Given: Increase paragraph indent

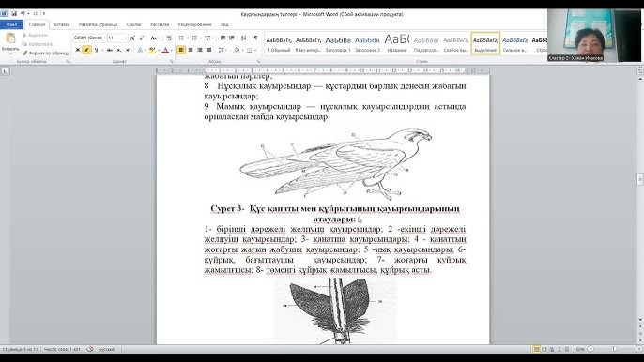Looking at the screenshot, I should (x=232, y=38).
